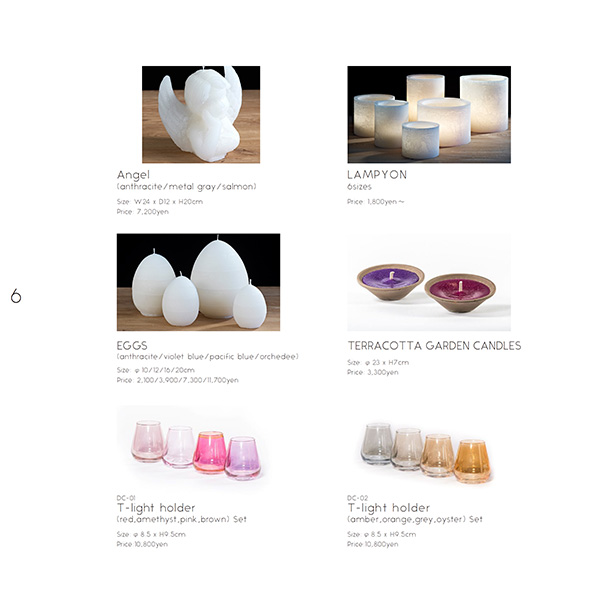Click the LAMPYON 6sizes subtitle
This screenshot has width=600, height=600.
[x=359, y=187]
